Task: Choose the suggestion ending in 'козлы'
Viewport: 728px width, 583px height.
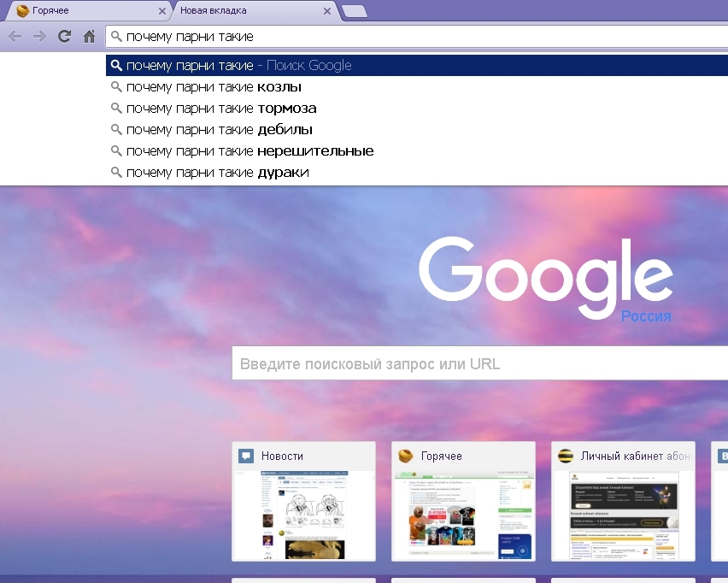Action: [x=416, y=87]
